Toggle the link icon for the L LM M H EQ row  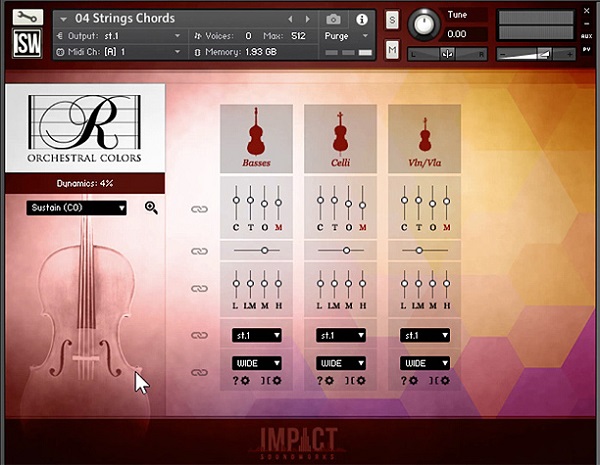[199, 288]
